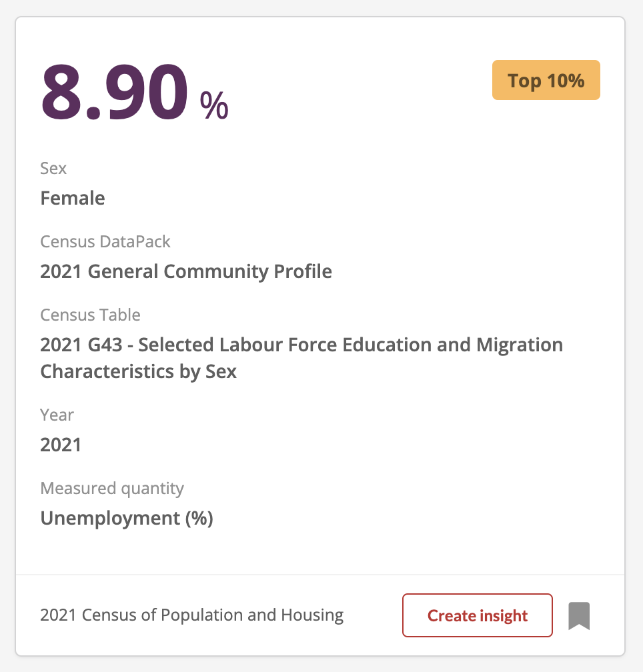Click the Create insight button
This screenshot has height=672, width=643.
(478, 615)
